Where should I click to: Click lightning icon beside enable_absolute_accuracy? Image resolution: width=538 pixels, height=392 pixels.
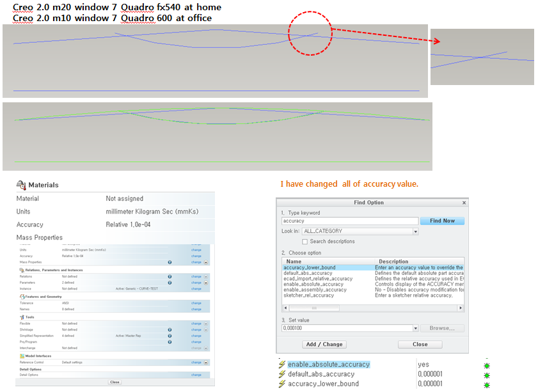click(282, 365)
